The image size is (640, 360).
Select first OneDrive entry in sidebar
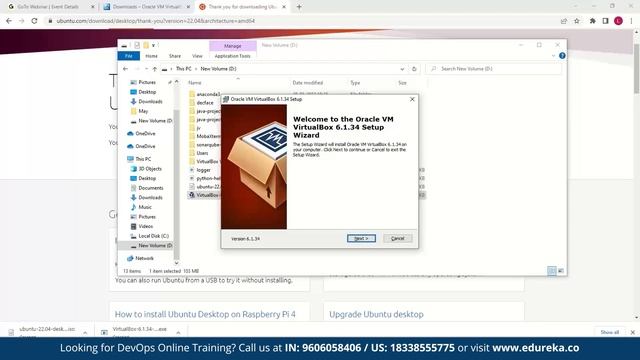click(145, 133)
